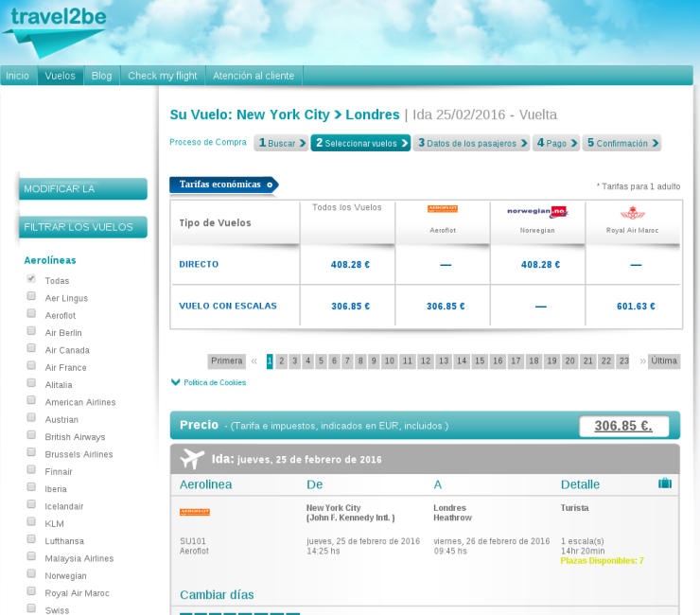Switch to the Tarifas económicas tab
Viewport: 700px width, 615px height.
click(x=223, y=184)
